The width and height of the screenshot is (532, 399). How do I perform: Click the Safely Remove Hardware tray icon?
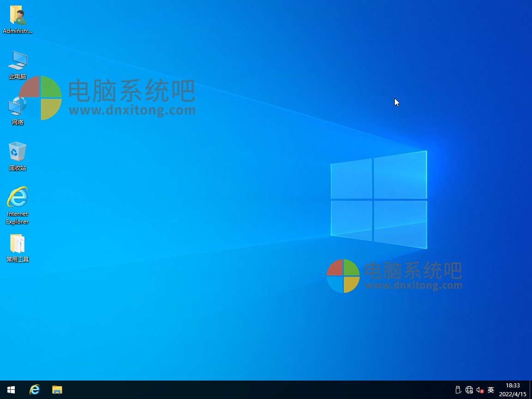tap(458, 389)
